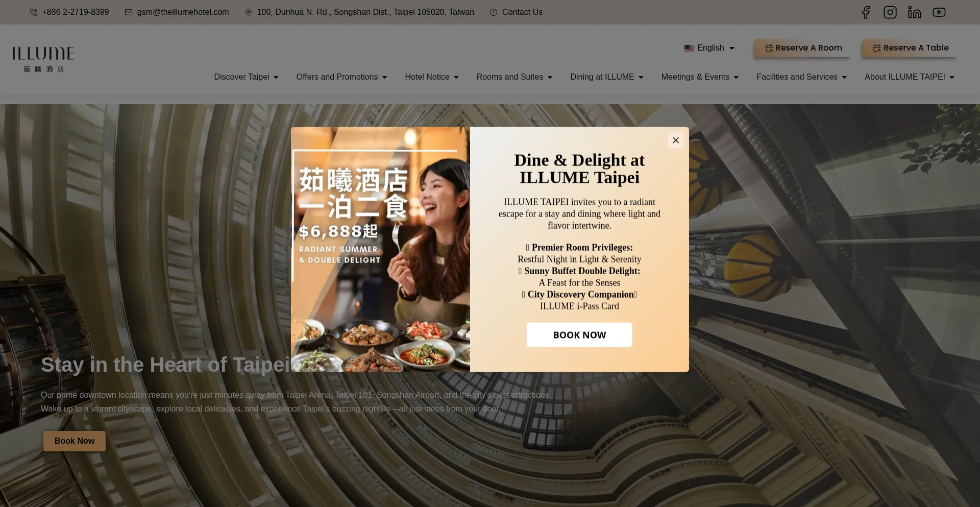Expand the Dining at ILLUME menu
Viewport: 980px width, 507px height.
pyautogui.click(x=607, y=77)
